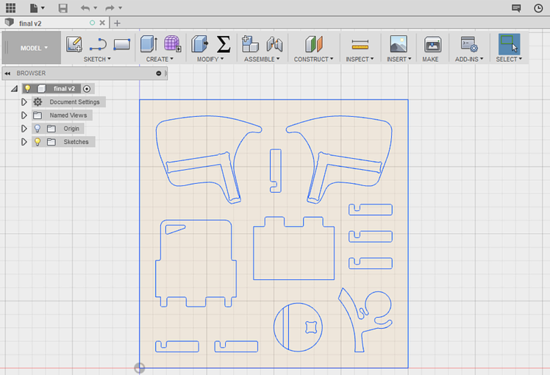Activate the Select tool icon
The image size is (550, 375).
(x=509, y=44)
